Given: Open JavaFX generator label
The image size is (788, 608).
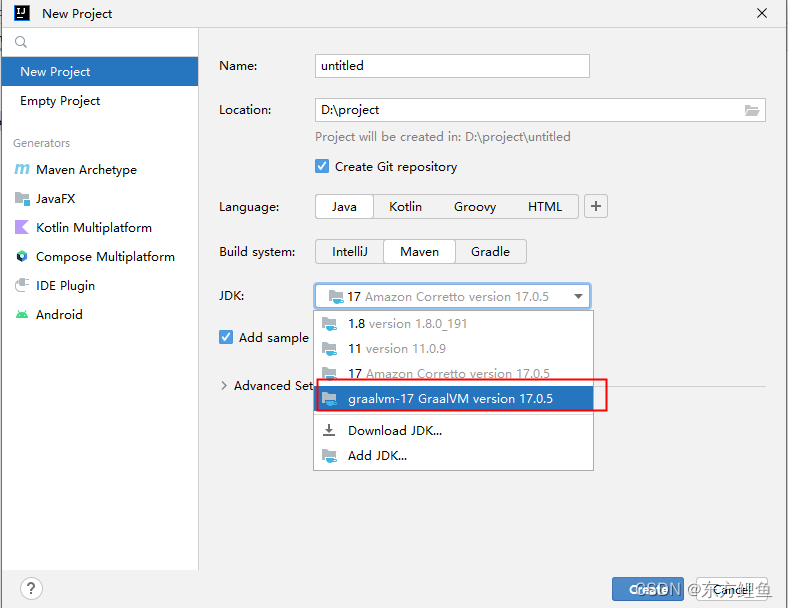Looking at the screenshot, I should pos(56,198).
